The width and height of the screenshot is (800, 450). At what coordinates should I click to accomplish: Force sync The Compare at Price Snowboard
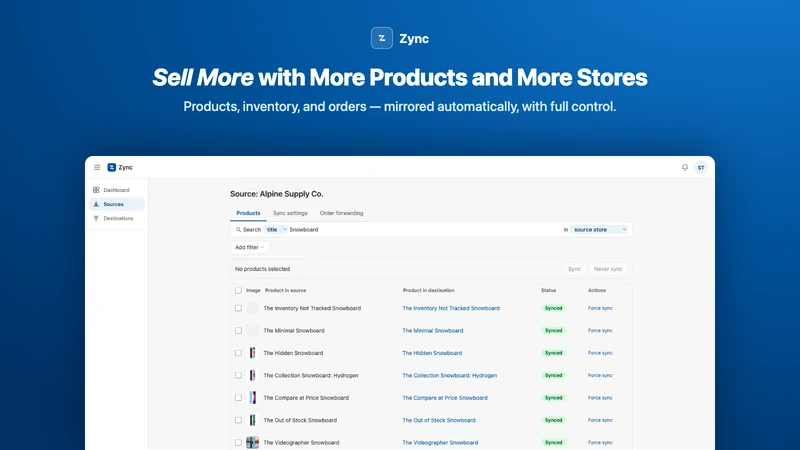click(600, 398)
